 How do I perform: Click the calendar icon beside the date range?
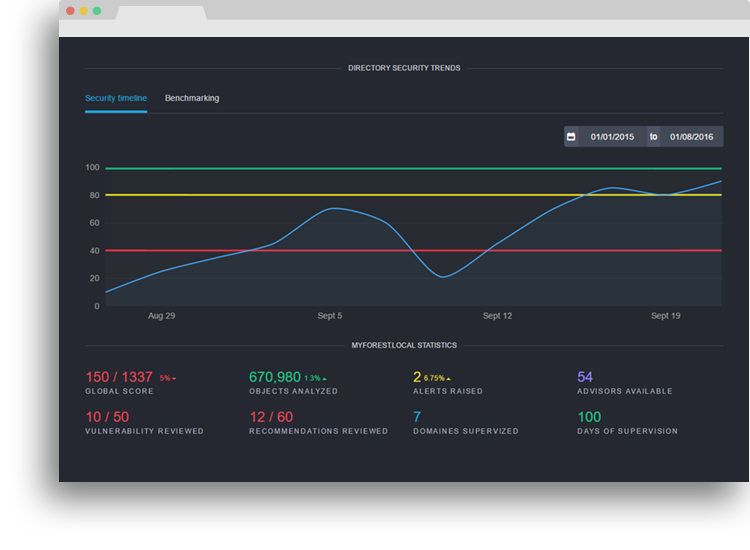point(571,137)
